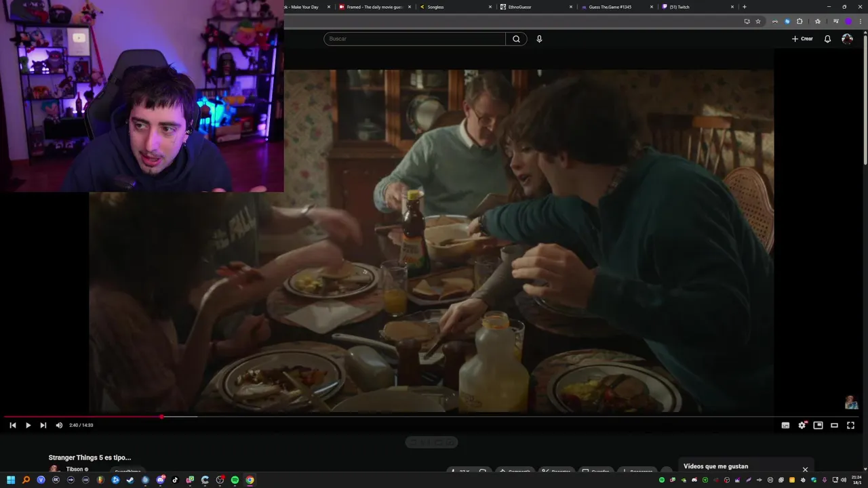This screenshot has height=488, width=868.
Task: Open YouTube notifications bell
Action: 827,39
